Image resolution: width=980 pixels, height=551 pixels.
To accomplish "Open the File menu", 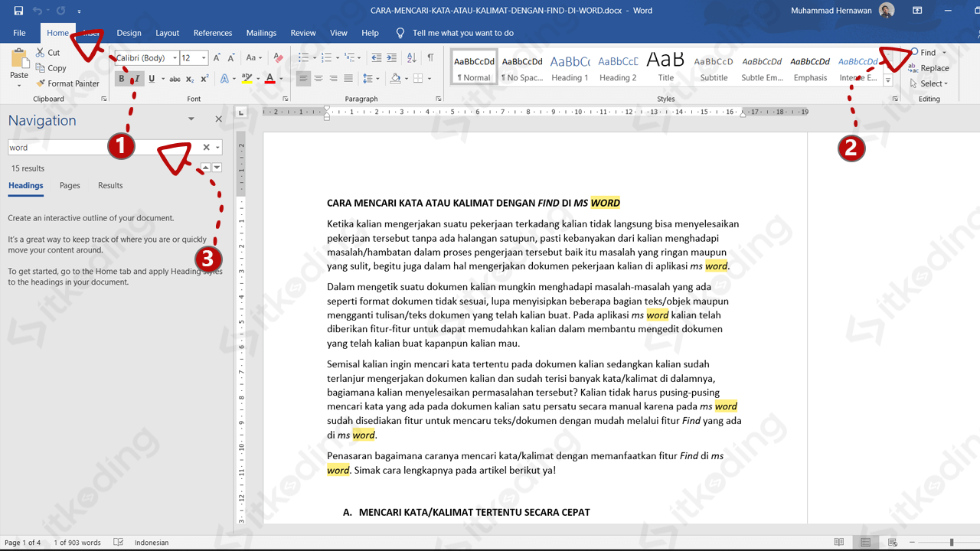I will pos(19,33).
